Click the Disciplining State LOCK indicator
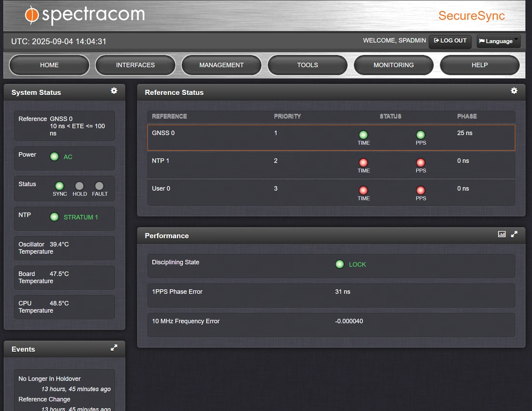The width and height of the screenshot is (532, 411). 340,264
